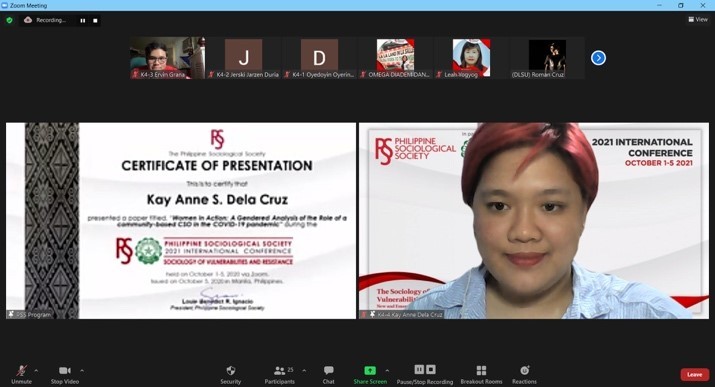Click the green encryption shield icon

(x=9, y=20)
